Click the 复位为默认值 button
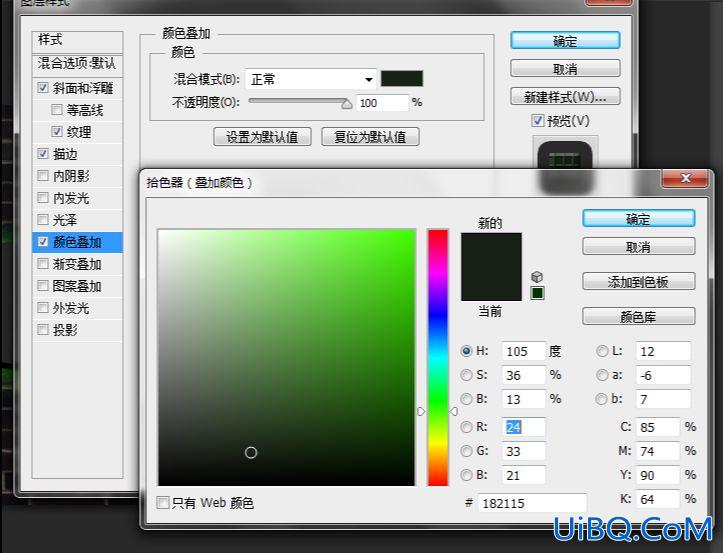This screenshot has width=723, height=553. pos(370,137)
